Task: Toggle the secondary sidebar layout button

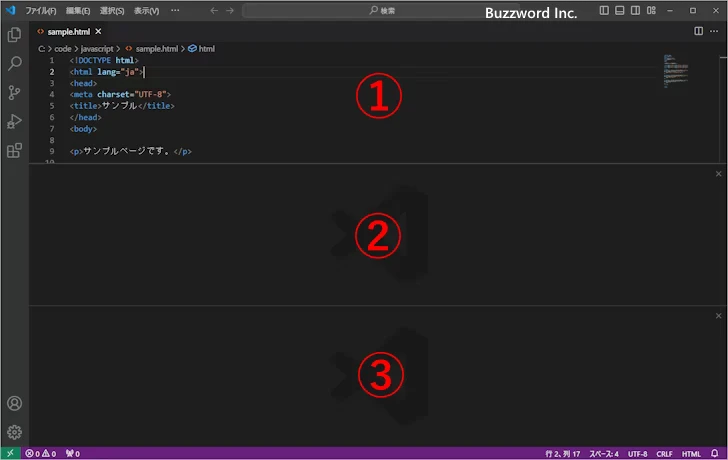Action: point(636,10)
